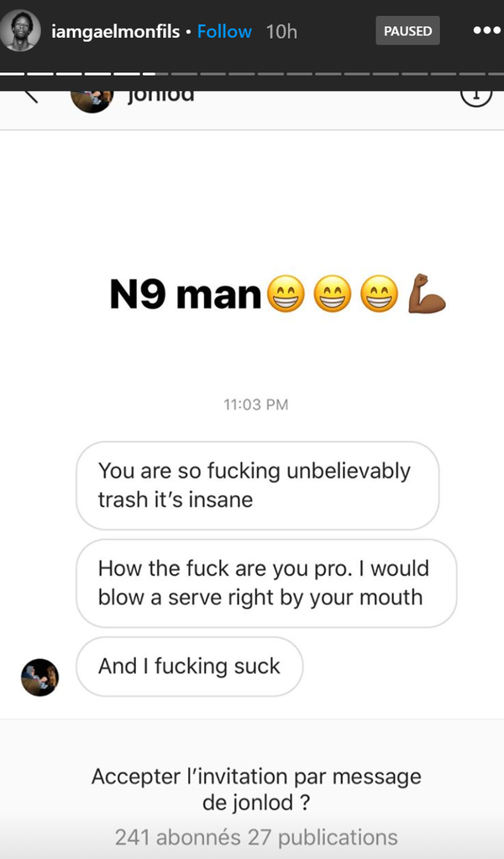504x859 pixels.
Task: Click the "N9 man" story caption text
Action: [x=186, y=294]
